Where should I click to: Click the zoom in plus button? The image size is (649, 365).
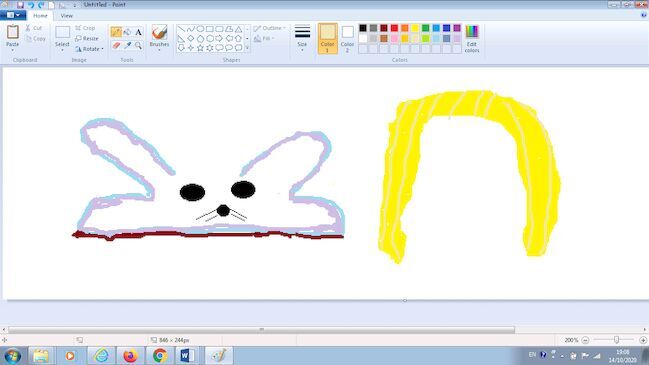coord(643,340)
